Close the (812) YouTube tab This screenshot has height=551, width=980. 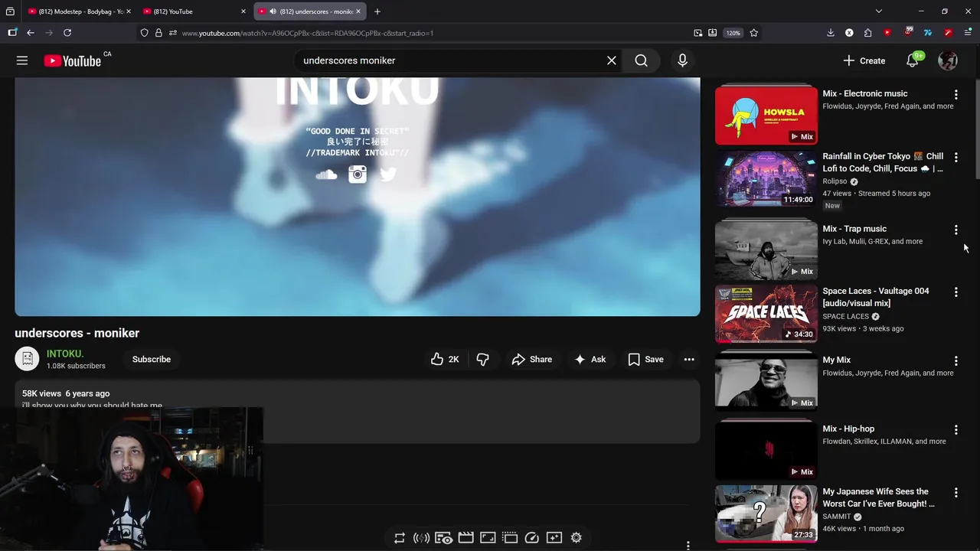coord(243,11)
